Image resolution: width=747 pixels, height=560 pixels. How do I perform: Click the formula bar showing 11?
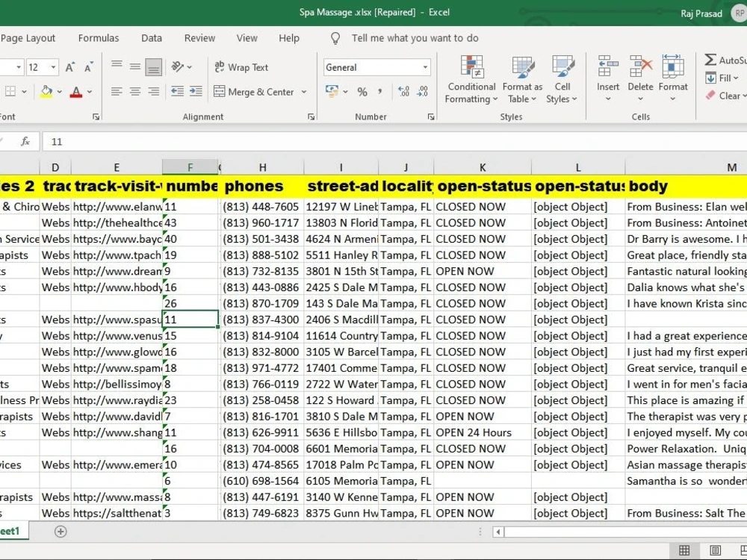click(394, 141)
